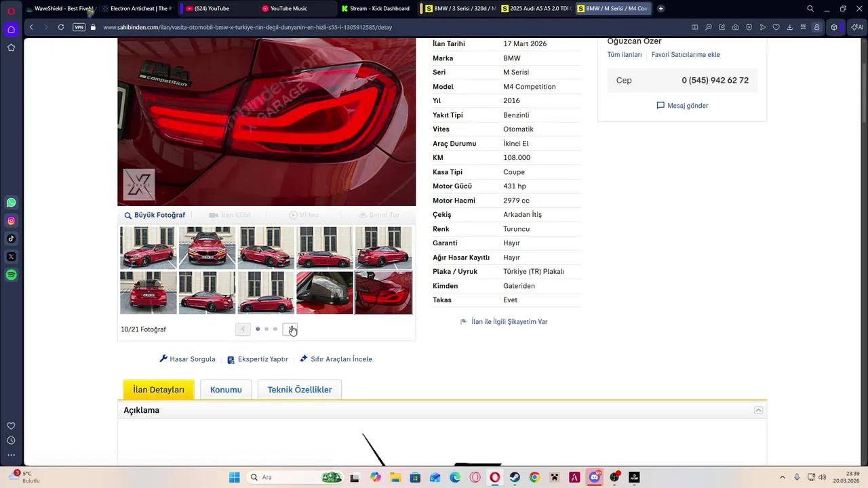Go to Opera start page home icon

[x=12, y=29]
